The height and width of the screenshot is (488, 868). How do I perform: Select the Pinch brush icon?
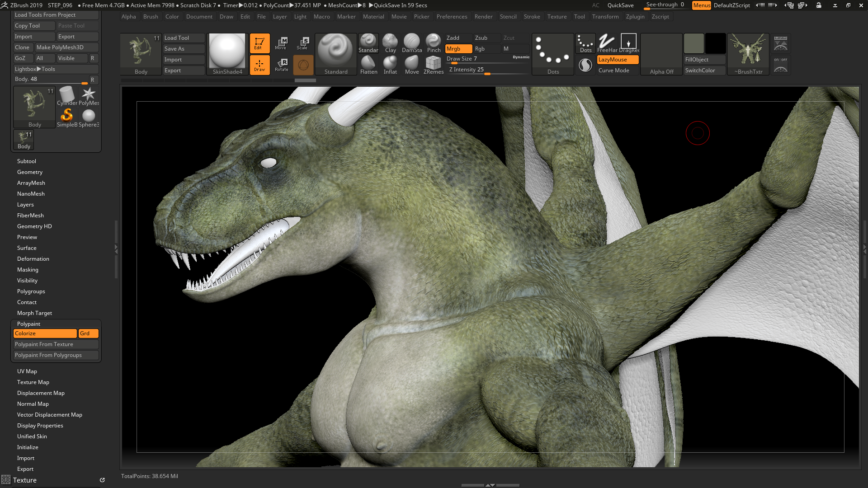point(433,43)
